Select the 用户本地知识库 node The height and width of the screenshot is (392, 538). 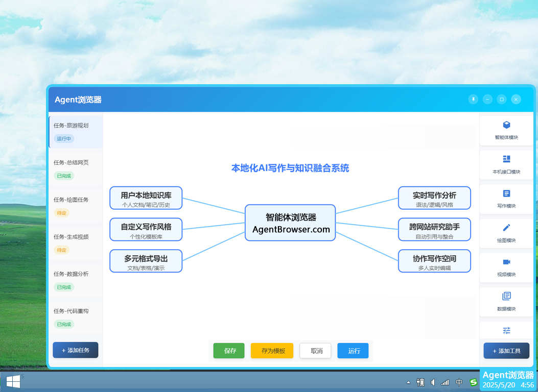coord(146,198)
